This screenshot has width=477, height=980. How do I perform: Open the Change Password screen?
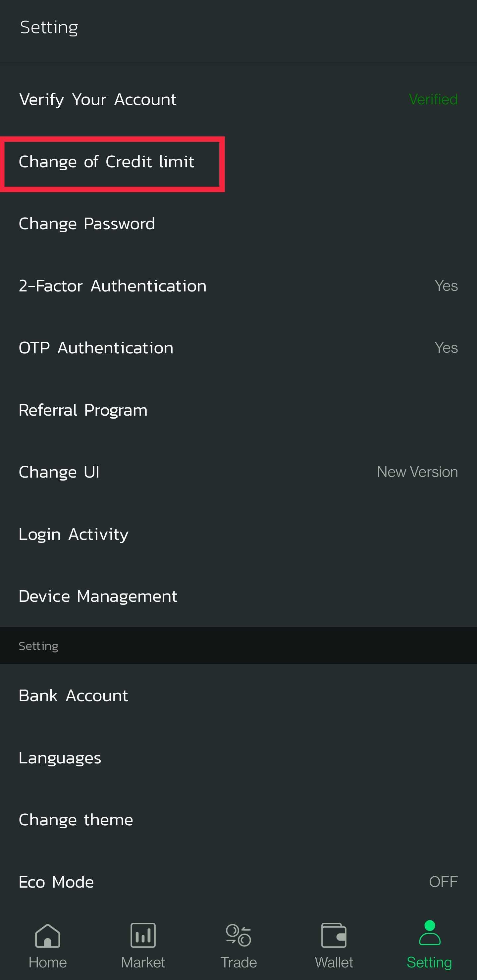(x=238, y=224)
